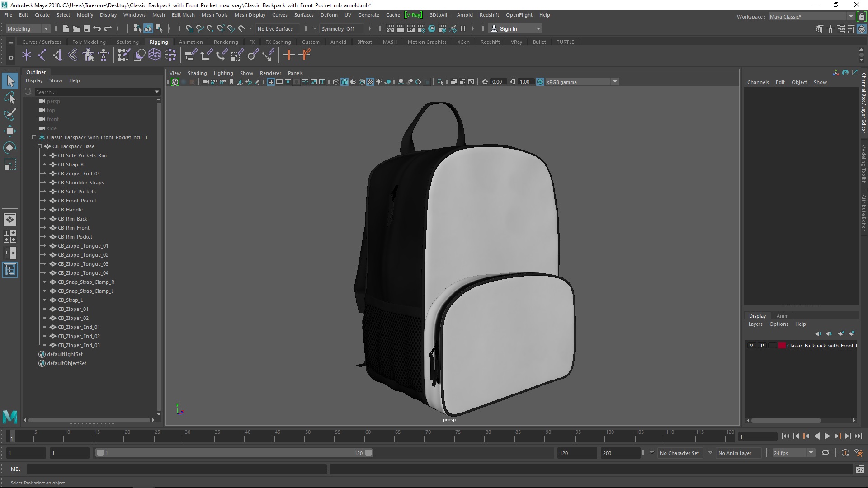The image size is (868, 488).
Task: Toggle layer visibility V box
Action: 751,346
